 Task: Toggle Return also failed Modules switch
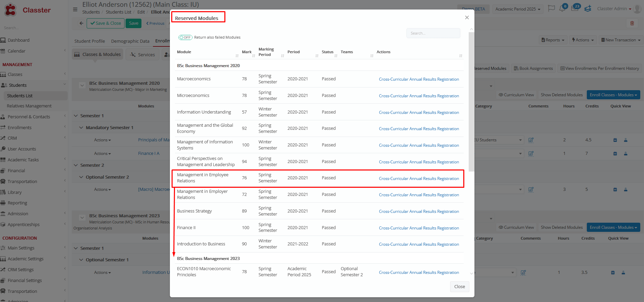click(x=185, y=38)
